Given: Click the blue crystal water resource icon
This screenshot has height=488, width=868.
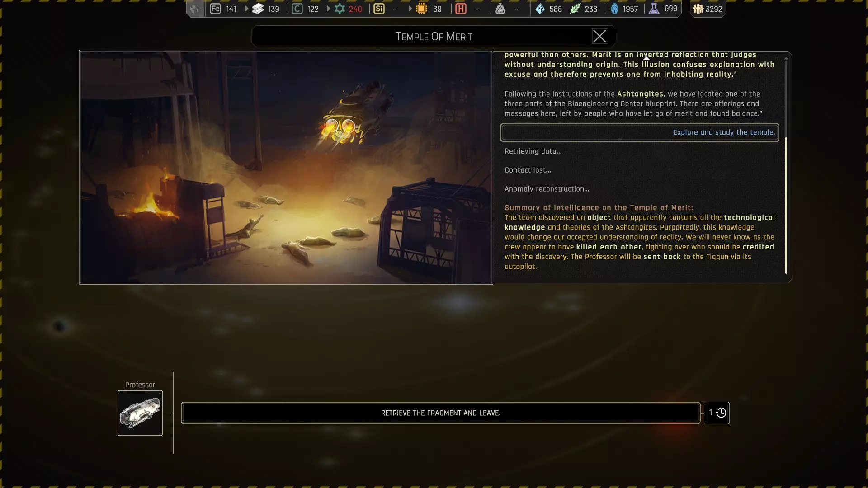Looking at the screenshot, I should pyautogui.click(x=540, y=9).
